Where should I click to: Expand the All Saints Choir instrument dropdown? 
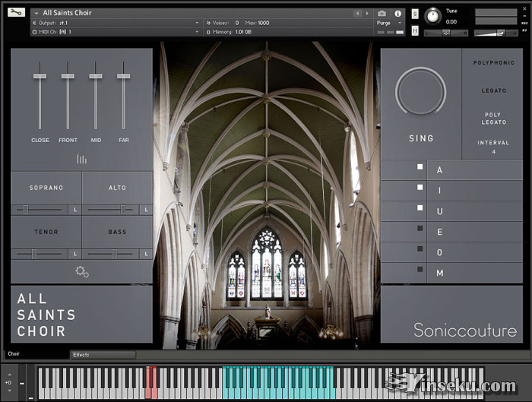click(35, 13)
